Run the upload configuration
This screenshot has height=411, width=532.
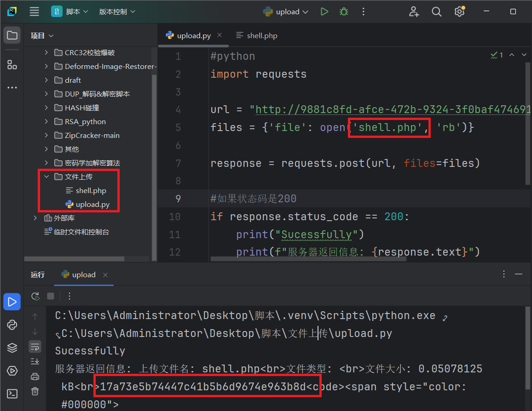[x=324, y=11]
